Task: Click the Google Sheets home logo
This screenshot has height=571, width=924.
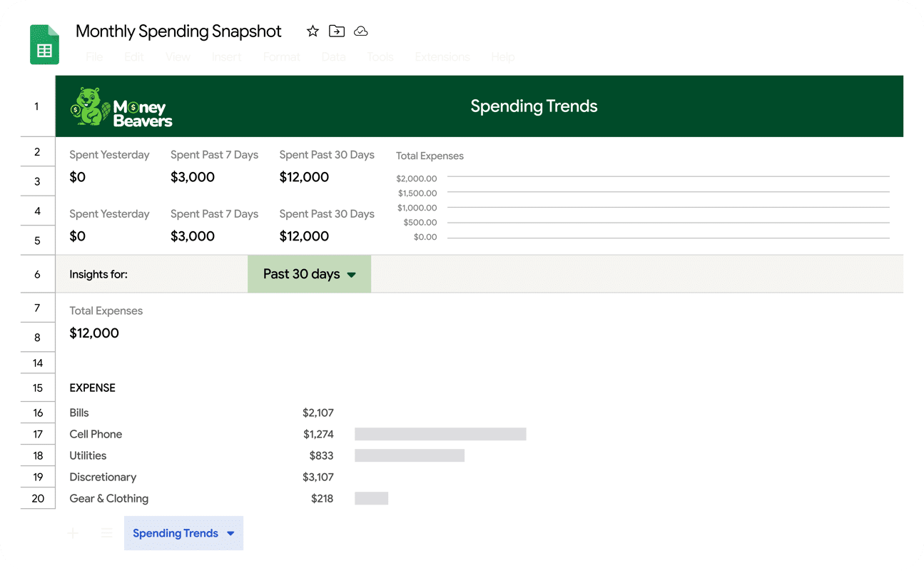Action: tap(44, 44)
